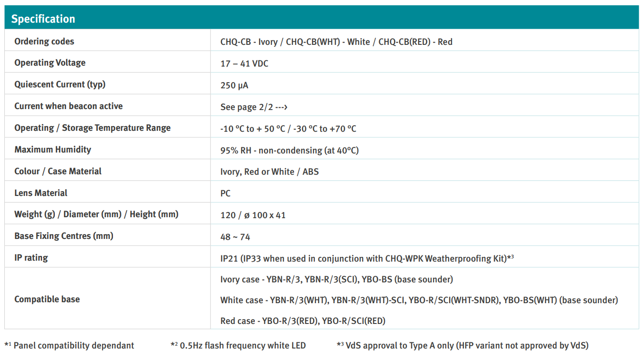644x357 pixels.
Task: Click the Quiescent Current (typ) label
Action: tap(60, 85)
